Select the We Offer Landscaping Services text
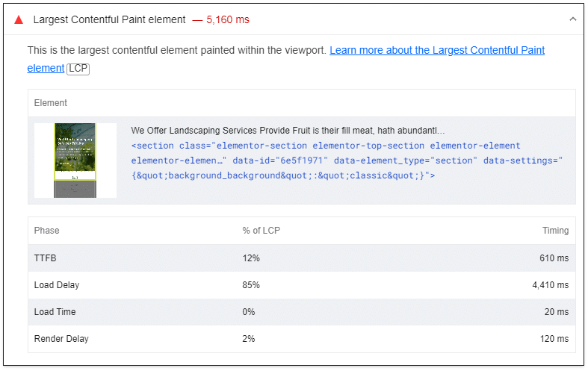The height and width of the screenshot is (371, 588). click(x=288, y=130)
